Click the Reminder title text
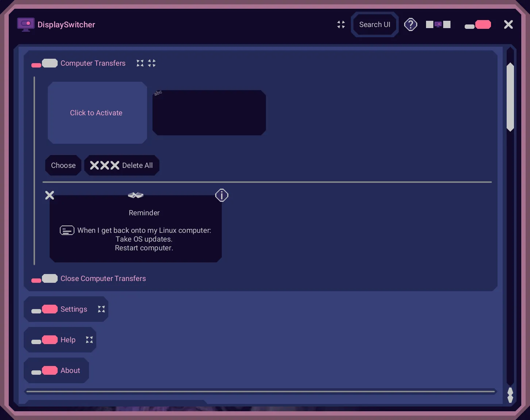The height and width of the screenshot is (420, 530). pos(144,213)
